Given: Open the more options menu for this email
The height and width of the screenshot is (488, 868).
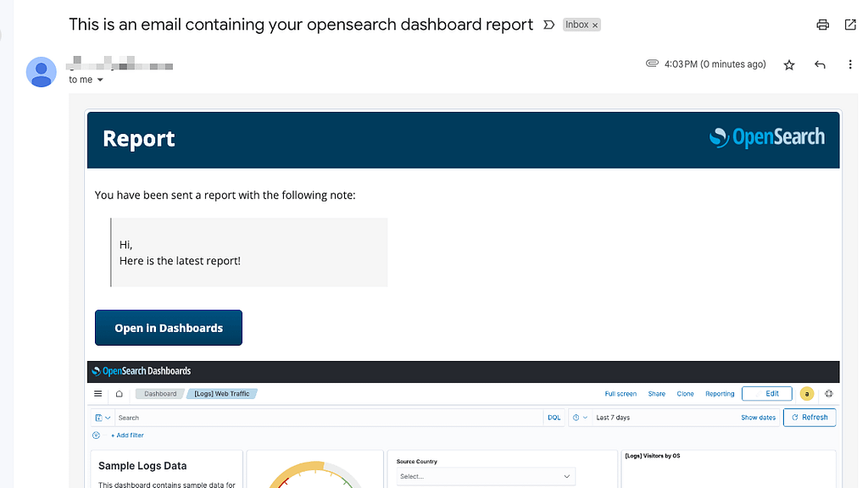Looking at the screenshot, I should [850, 64].
